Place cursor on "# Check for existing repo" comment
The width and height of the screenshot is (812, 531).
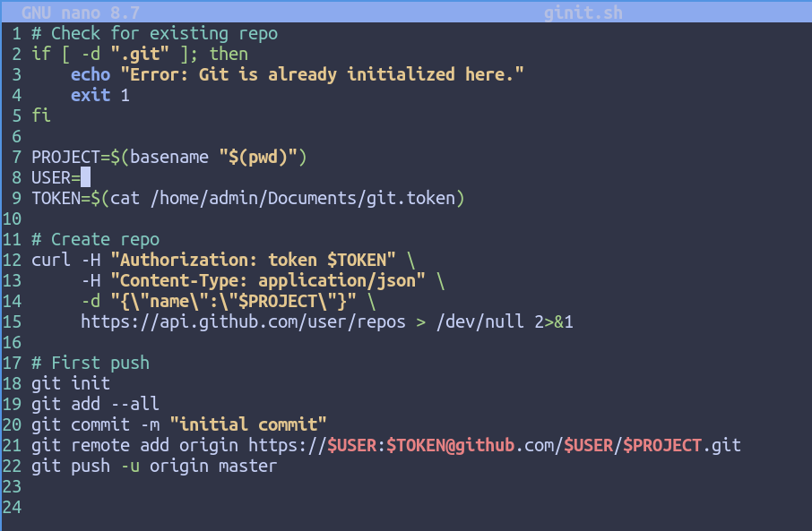click(x=154, y=34)
